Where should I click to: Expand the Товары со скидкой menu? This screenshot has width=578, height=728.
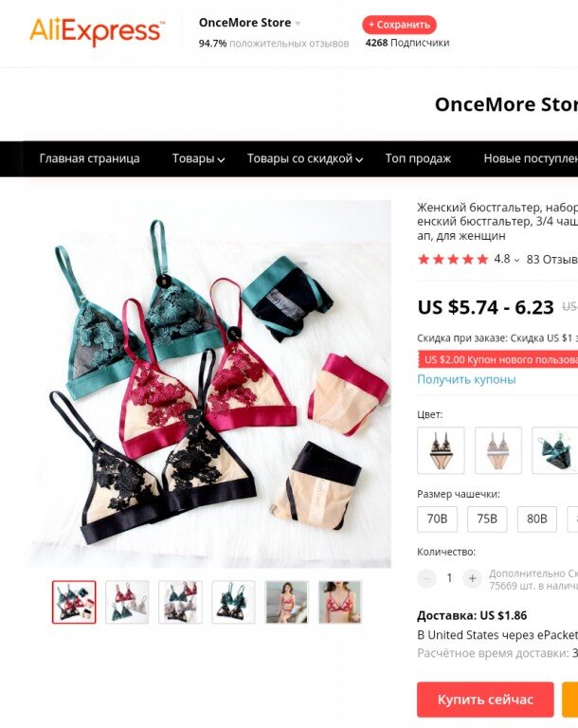pyautogui.click(x=304, y=159)
